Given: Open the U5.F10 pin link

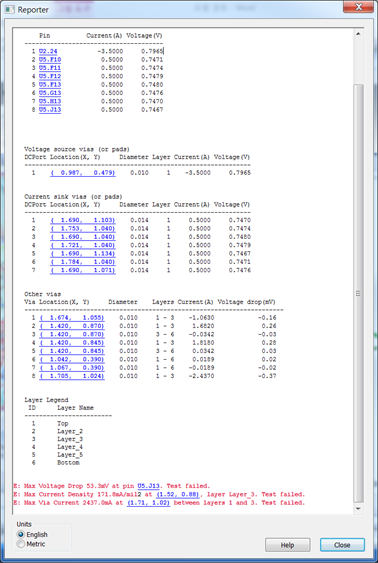Looking at the screenshot, I should (50, 60).
